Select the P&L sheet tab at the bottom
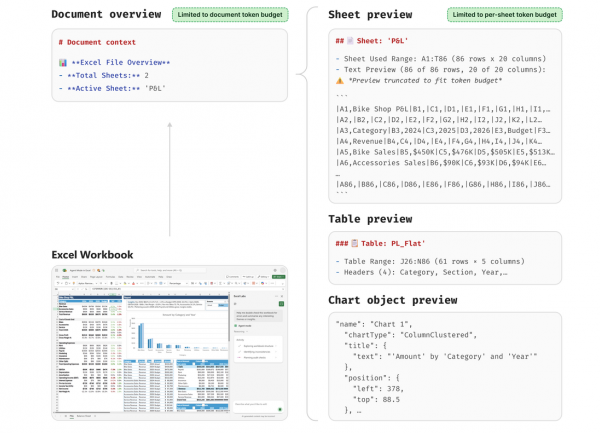Viewport: 600px width, 433px height. coord(72,414)
